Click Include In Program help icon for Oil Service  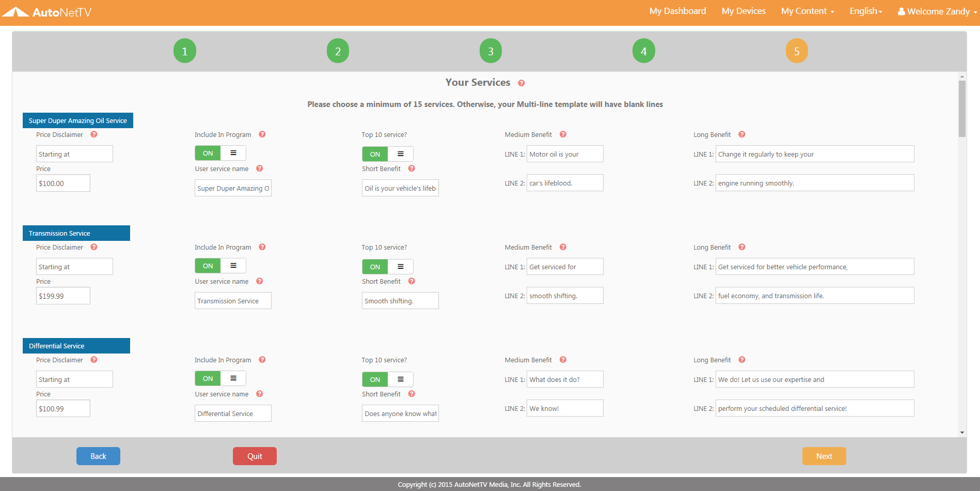[262, 134]
